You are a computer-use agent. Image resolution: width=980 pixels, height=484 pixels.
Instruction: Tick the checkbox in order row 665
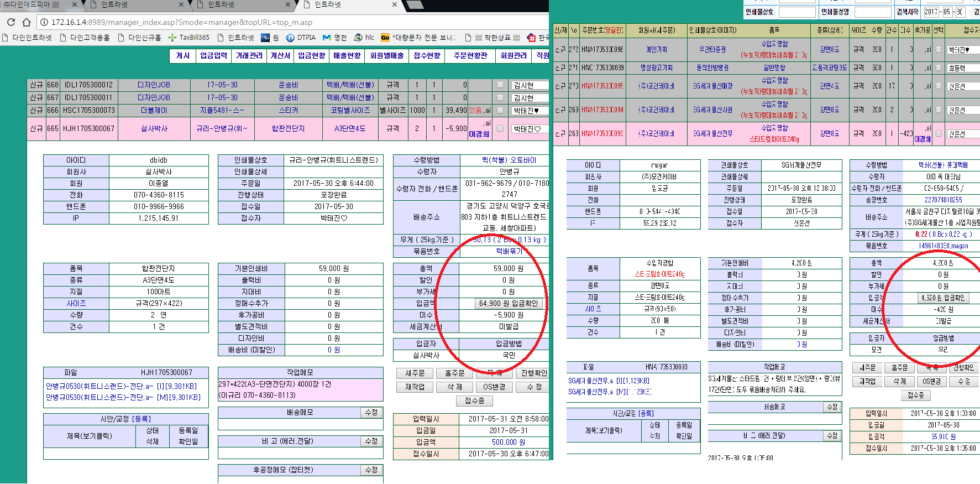tap(500, 128)
